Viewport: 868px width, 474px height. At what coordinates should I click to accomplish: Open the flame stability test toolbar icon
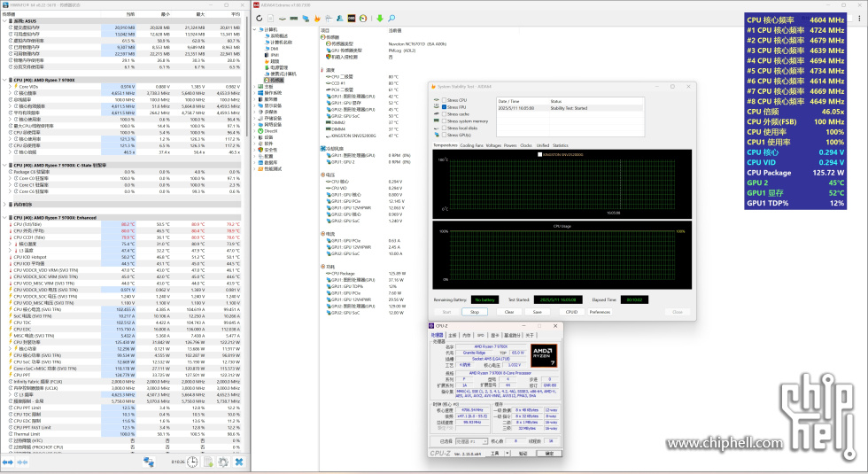click(317, 19)
